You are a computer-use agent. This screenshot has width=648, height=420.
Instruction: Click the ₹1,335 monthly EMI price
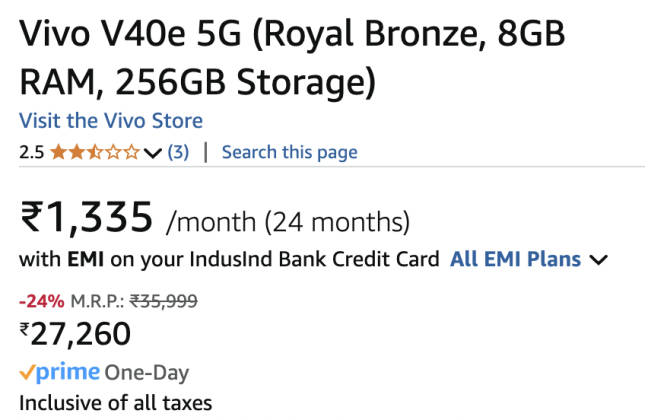tap(87, 216)
